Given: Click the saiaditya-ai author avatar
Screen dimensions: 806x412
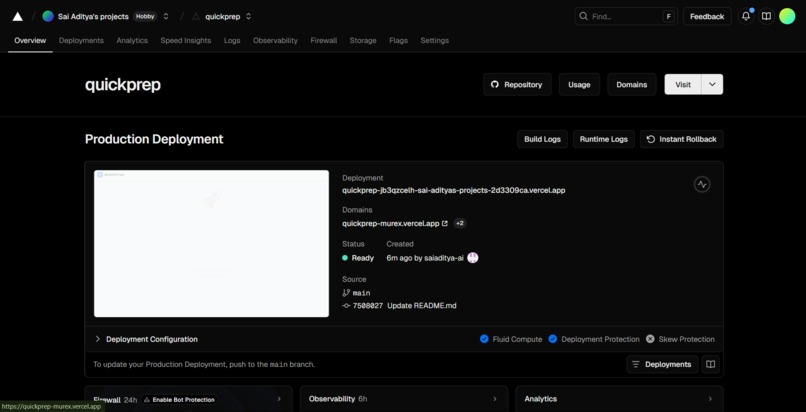Looking at the screenshot, I should pos(473,258).
